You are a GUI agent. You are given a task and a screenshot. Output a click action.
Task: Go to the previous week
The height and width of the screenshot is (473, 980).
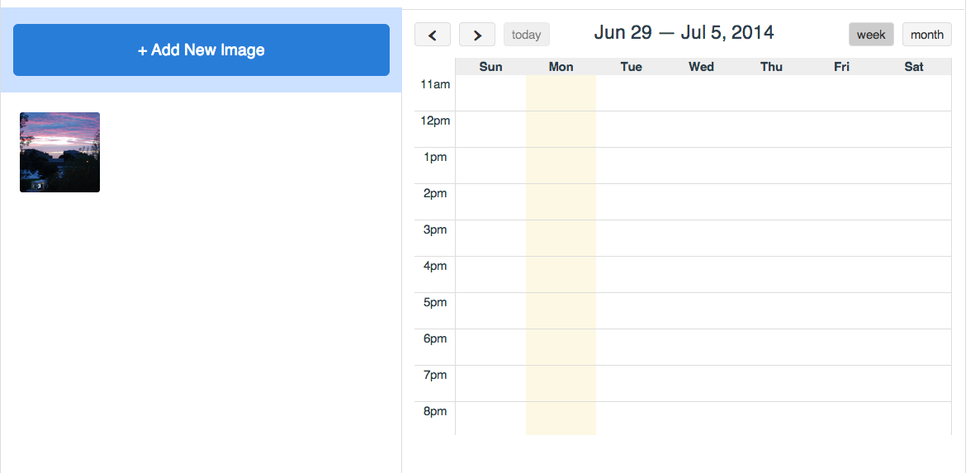pyautogui.click(x=432, y=35)
